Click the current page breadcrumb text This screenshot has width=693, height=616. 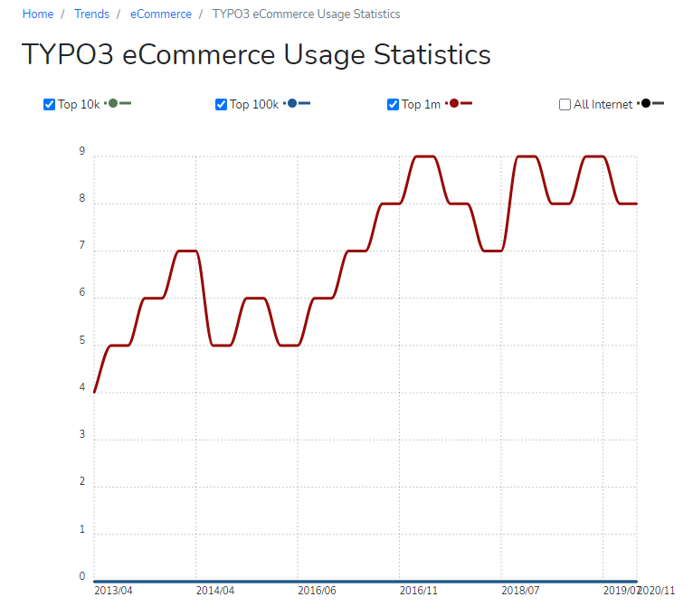pyautogui.click(x=307, y=14)
